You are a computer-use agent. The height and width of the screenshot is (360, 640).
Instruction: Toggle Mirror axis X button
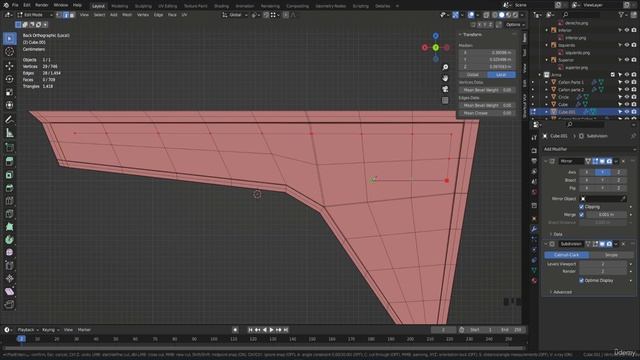tap(587, 172)
